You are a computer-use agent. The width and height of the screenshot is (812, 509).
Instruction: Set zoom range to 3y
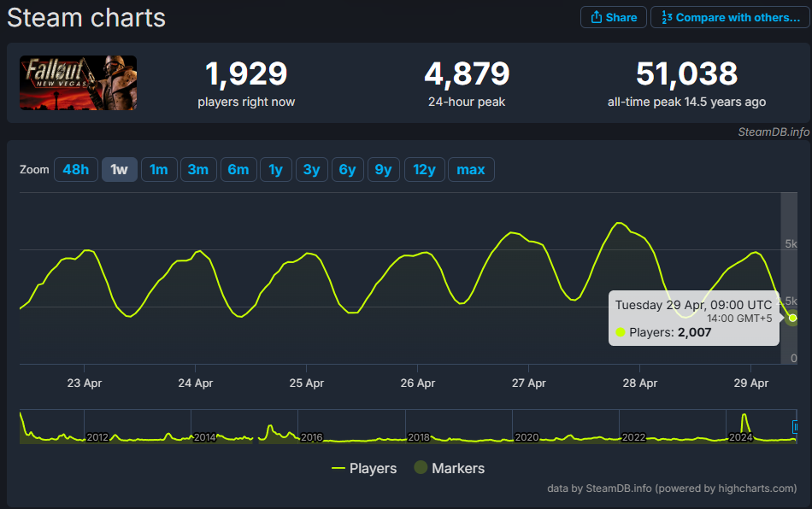[312, 170]
